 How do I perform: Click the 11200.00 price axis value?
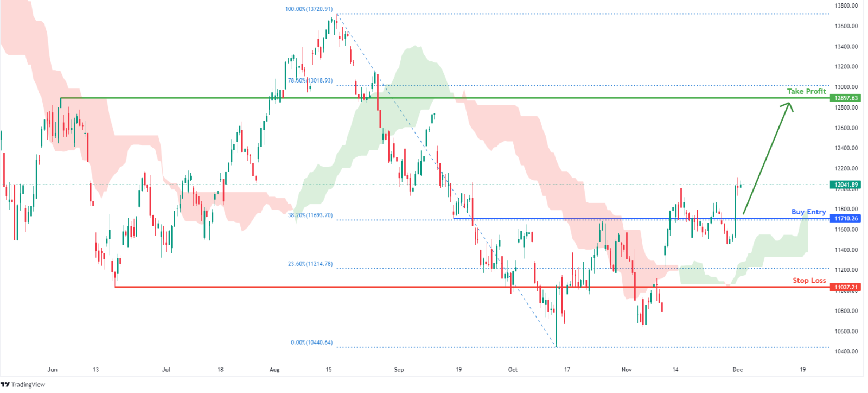pos(846,270)
